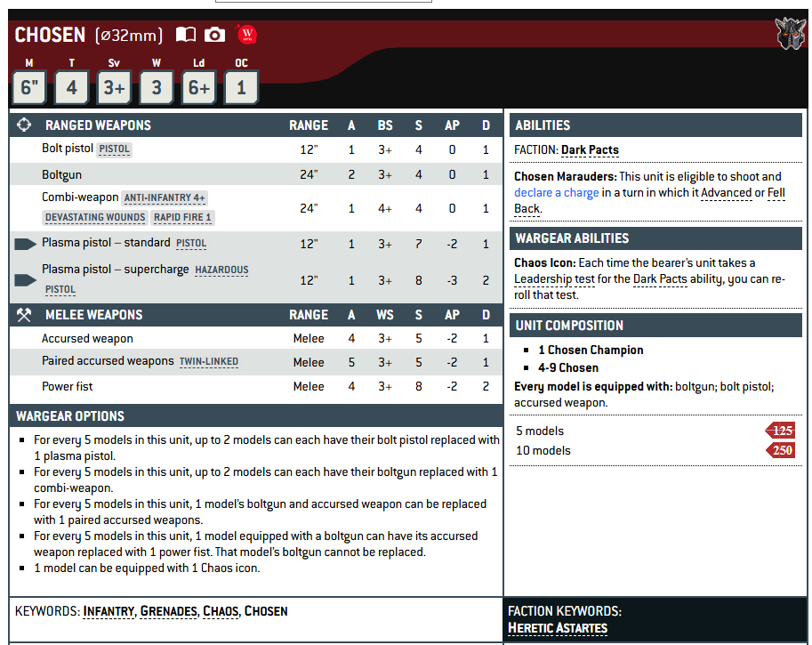Click the Boltgun range value 24"

(x=309, y=175)
